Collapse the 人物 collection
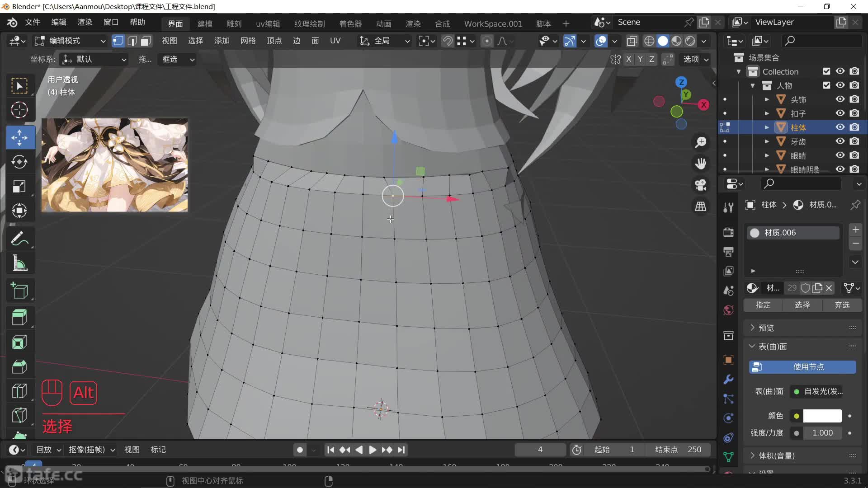The height and width of the screenshot is (488, 868). 753,85
